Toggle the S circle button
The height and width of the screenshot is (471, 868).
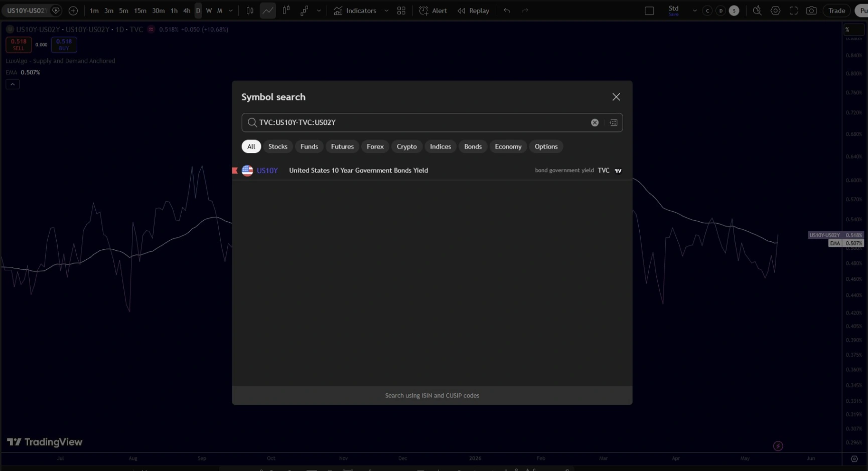[x=734, y=11]
